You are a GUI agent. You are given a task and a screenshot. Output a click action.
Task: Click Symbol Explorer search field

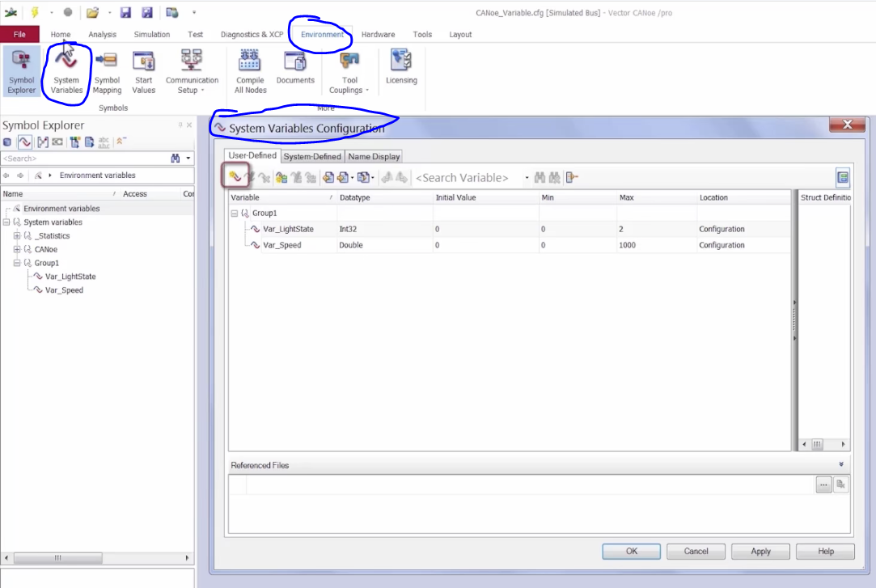tap(85, 159)
